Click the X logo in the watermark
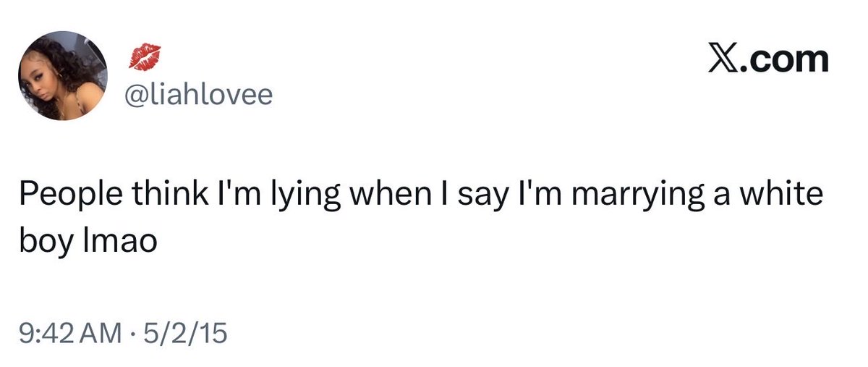The image size is (868, 367). point(722,60)
